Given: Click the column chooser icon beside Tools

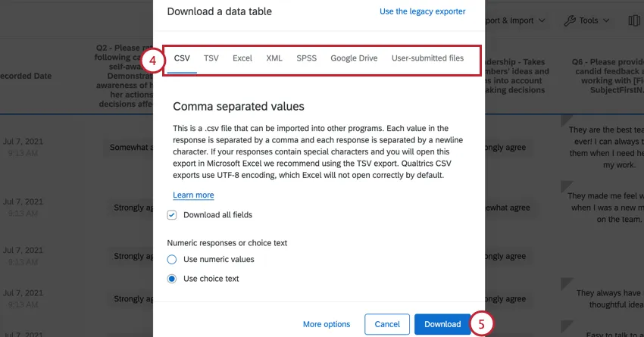Looking at the screenshot, I should click(x=635, y=21).
